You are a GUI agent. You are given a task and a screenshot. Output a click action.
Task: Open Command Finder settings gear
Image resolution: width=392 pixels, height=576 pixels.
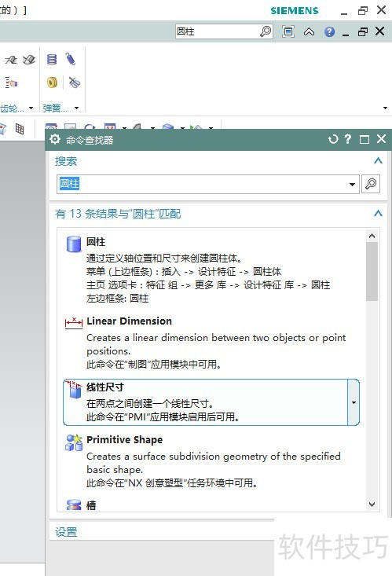(x=55, y=139)
